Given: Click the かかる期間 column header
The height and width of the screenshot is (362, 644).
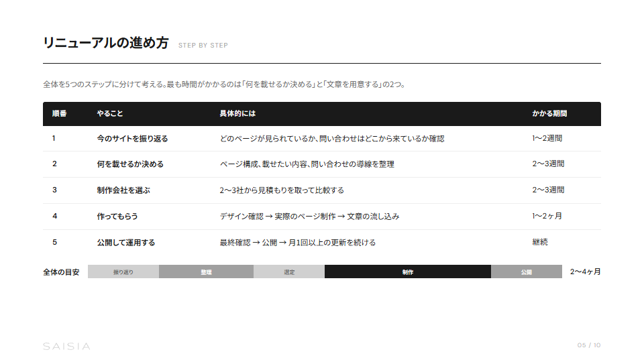Looking at the screenshot, I should 549,114.
